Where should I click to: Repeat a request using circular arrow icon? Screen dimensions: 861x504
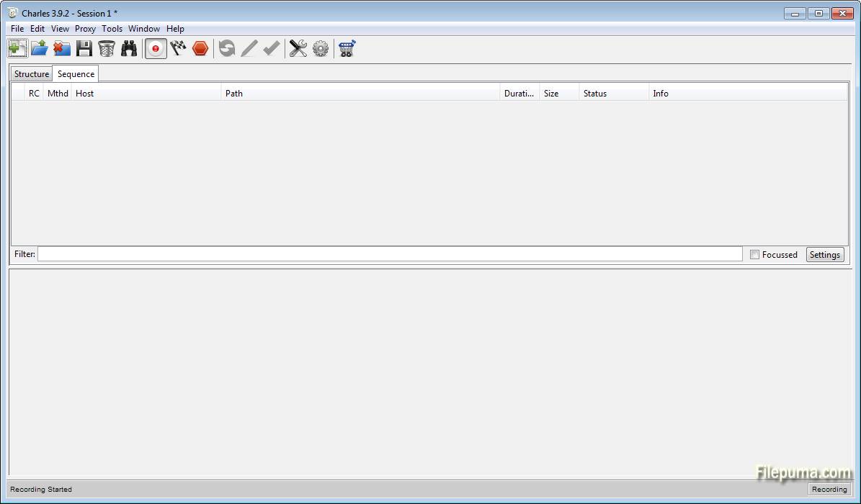coord(226,48)
